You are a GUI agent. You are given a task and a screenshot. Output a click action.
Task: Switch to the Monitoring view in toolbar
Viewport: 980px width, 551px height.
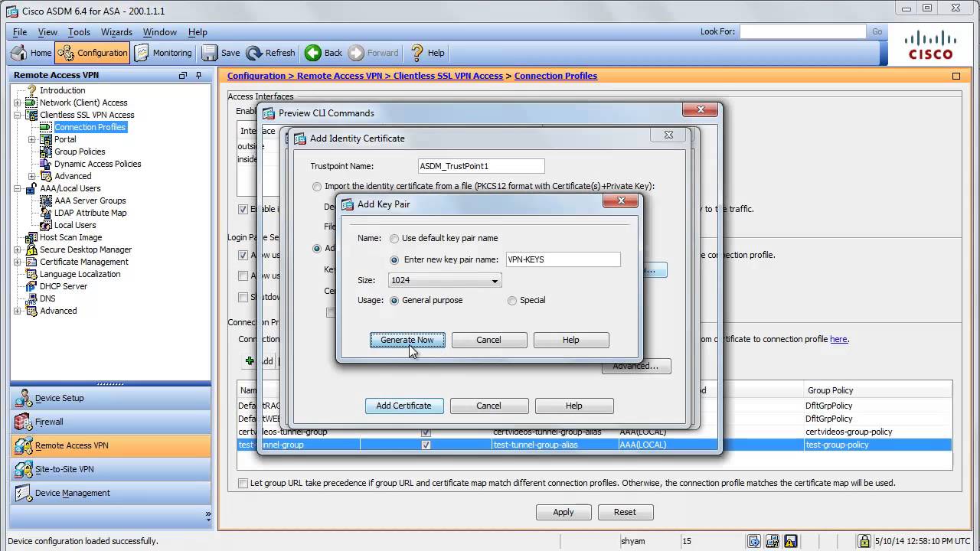[x=163, y=53]
